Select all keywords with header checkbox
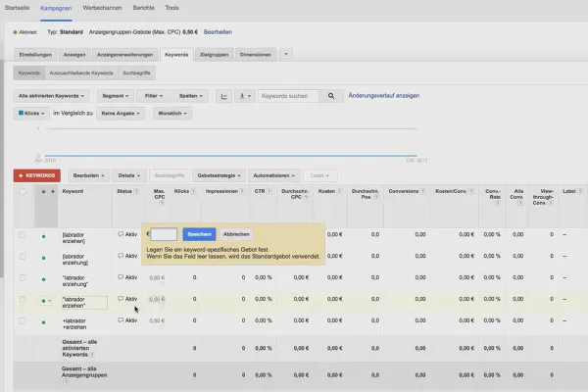 point(23,192)
